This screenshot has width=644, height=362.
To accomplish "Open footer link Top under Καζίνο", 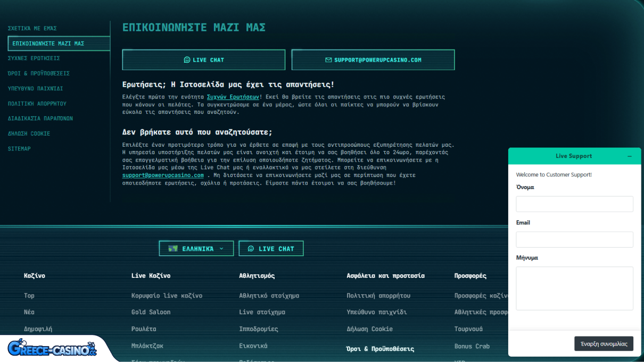I will [x=29, y=296].
